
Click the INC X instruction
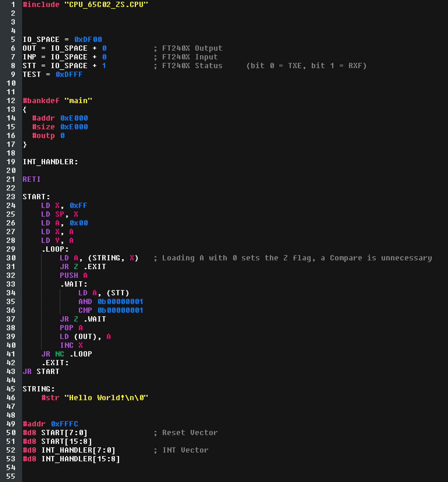coord(71,345)
